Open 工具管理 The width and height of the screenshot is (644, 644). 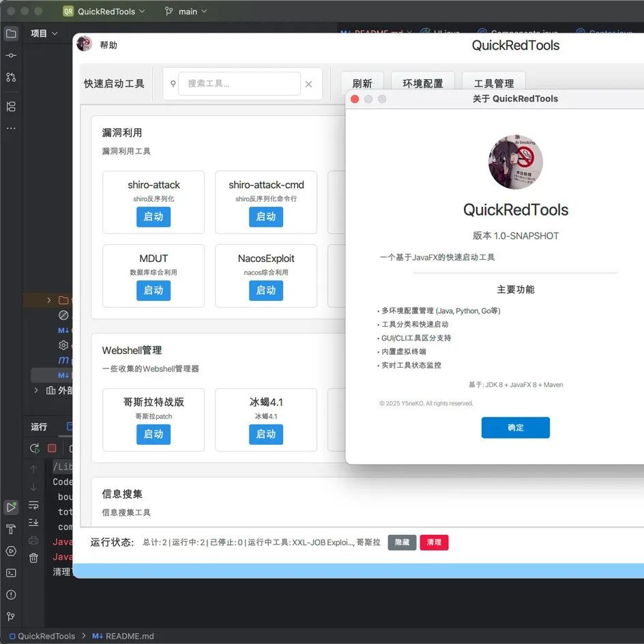[494, 83]
